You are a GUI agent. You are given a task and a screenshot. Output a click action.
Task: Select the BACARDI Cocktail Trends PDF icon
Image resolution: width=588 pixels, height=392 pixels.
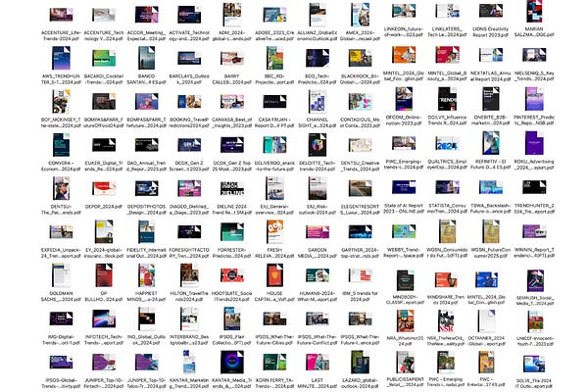pyautogui.click(x=104, y=58)
